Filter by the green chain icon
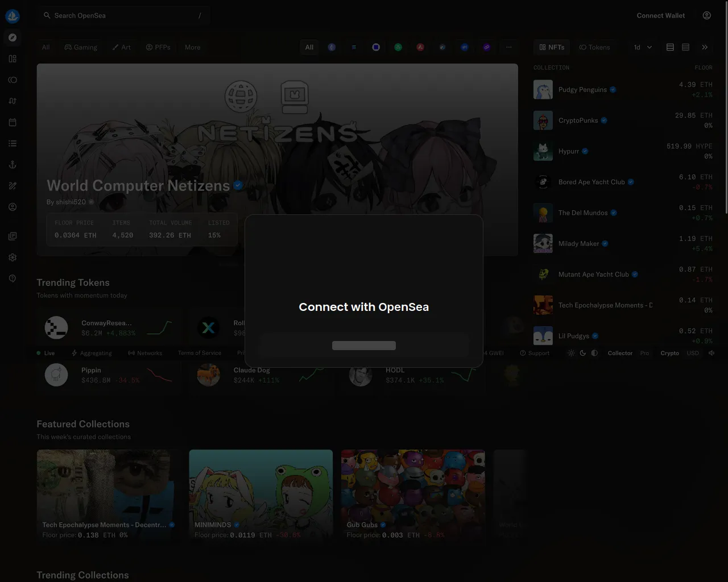The width and height of the screenshot is (728, 582). point(398,47)
